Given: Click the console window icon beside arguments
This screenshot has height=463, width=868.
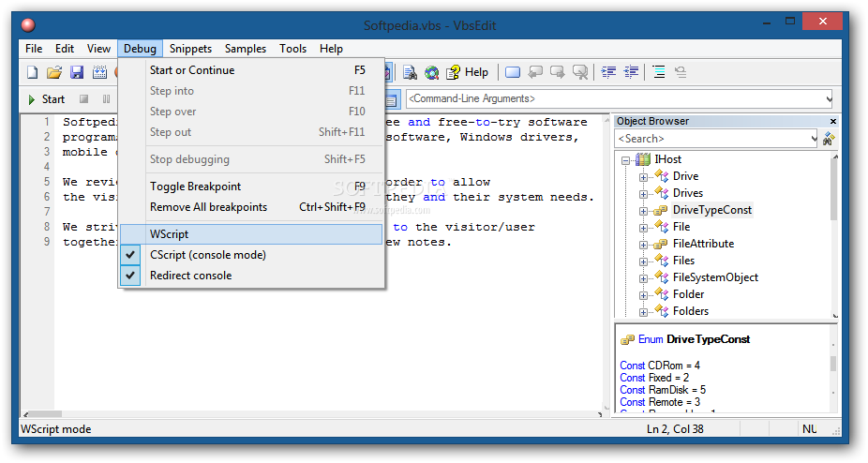Looking at the screenshot, I should coord(391,100).
